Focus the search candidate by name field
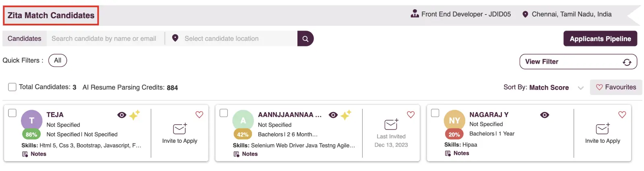This screenshot has height=171, width=644. tap(105, 39)
